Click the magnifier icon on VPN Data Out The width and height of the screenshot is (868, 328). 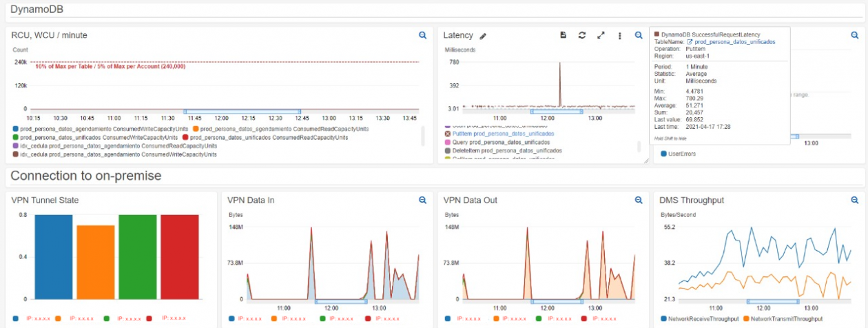pos(639,200)
